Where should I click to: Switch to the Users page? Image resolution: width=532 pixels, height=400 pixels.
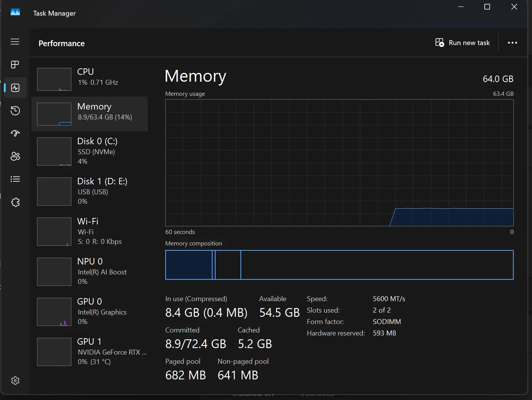(x=15, y=156)
